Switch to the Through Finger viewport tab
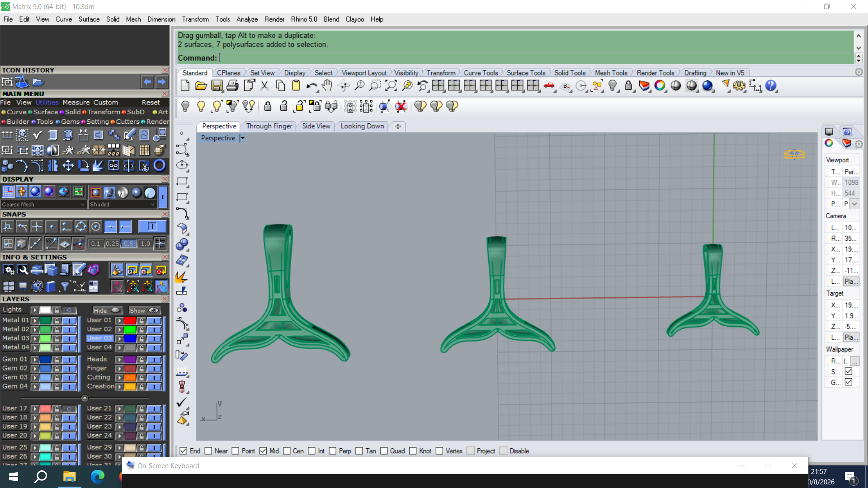Viewport: 868px width, 488px height. click(x=269, y=126)
